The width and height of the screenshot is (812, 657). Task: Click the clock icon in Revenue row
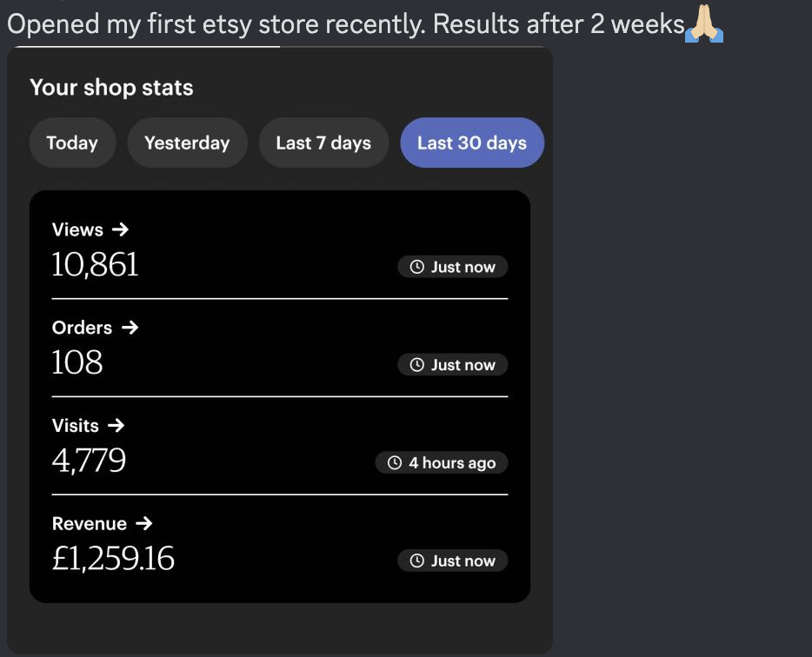click(x=416, y=561)
